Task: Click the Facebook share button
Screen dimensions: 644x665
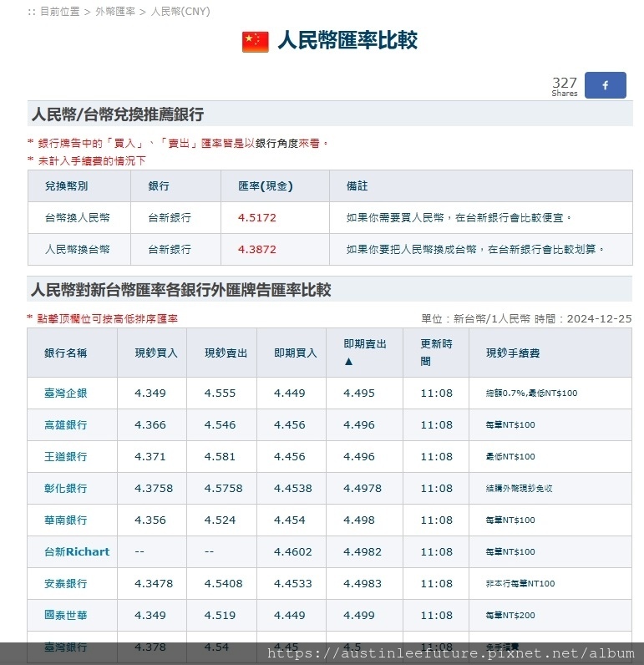Action: [605, 85]
